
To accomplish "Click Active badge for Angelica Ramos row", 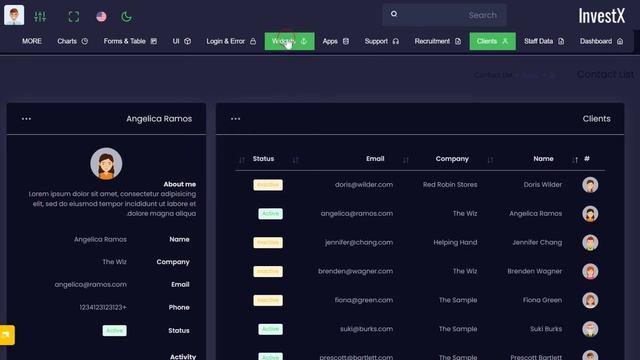I will pos(270,213).
